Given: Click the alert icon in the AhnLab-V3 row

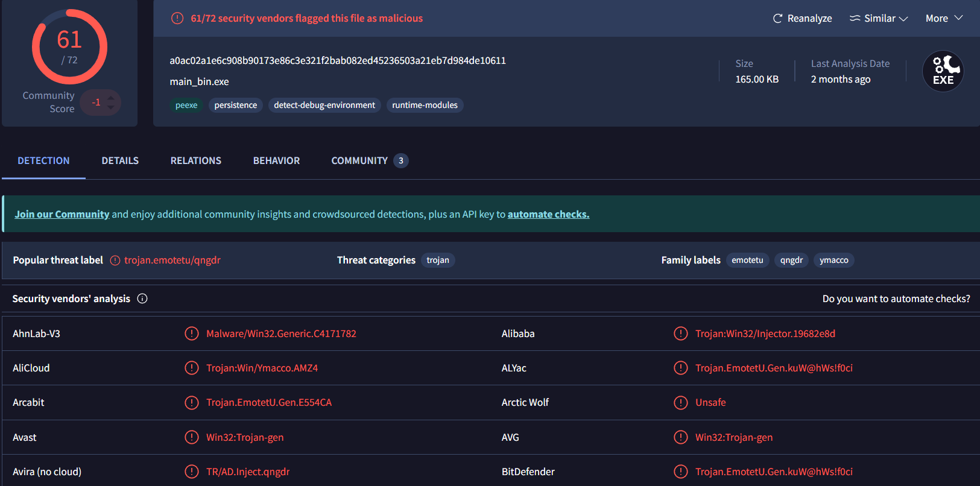Looking at the screenshot, I should point(192,333).
